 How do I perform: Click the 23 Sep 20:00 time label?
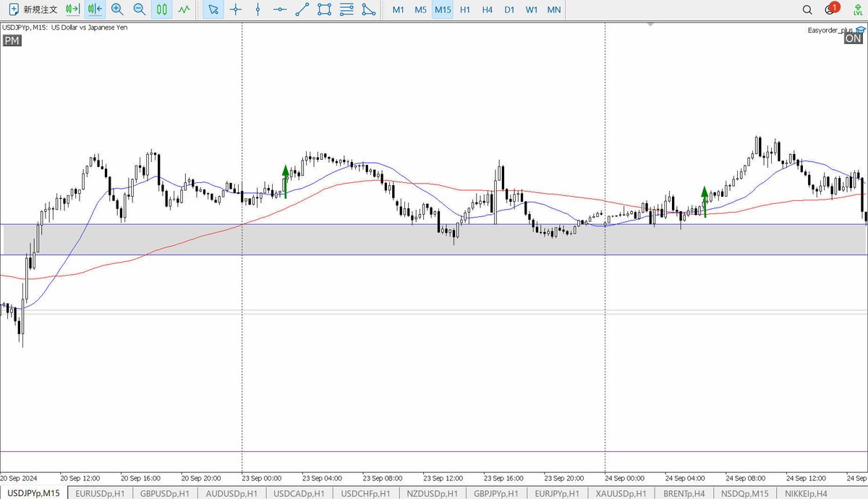click(x=563, y=478)
